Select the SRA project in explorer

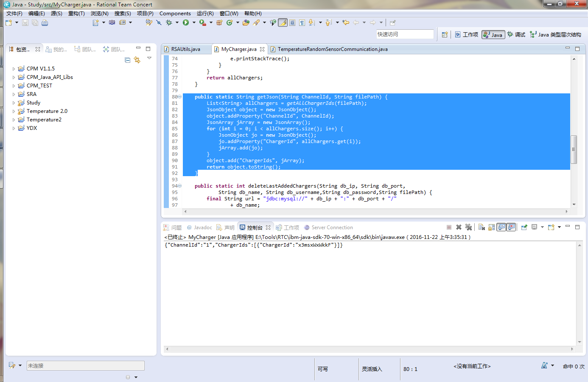31,94
